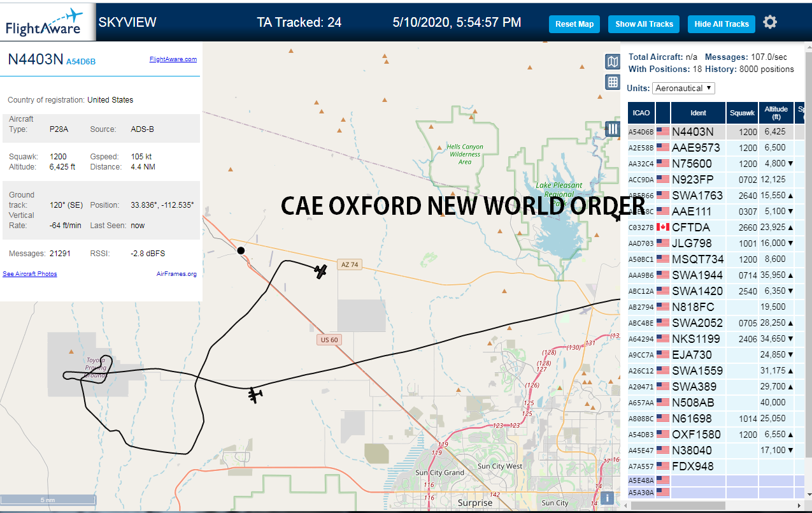Select the SWA1420 aircraft row
The width and height of the screenshot is (812, 513).
[715, 291]
